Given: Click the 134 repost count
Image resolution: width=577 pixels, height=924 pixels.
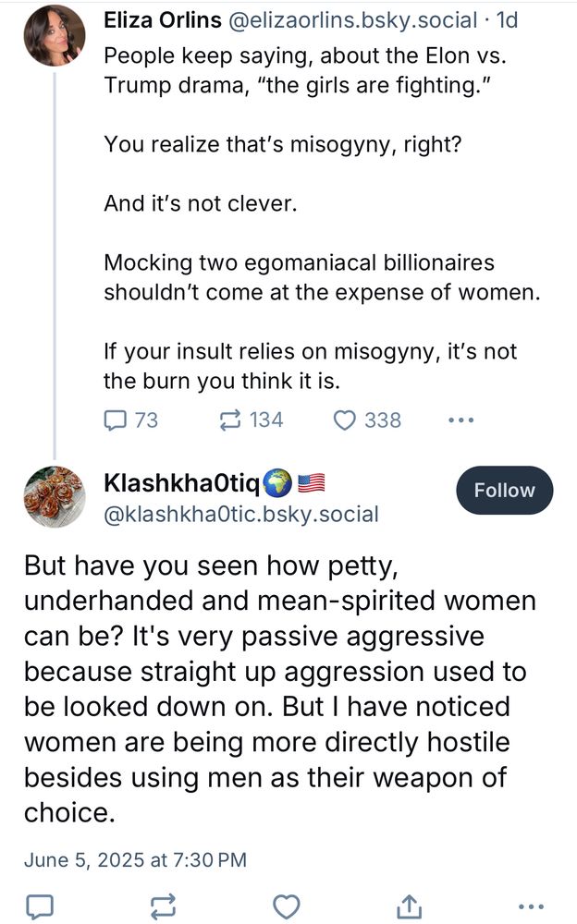Looking at the screenshot, I should pyautogui.click(x=266, y=420).
